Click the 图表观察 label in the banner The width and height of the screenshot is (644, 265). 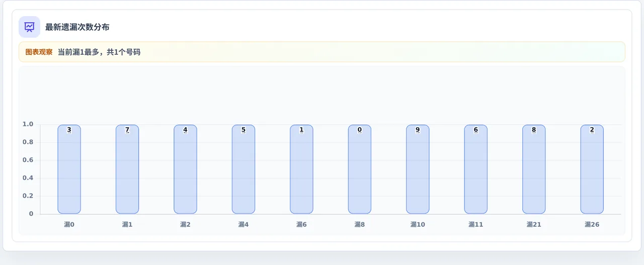pyautogui.click(x=39, y=52)
